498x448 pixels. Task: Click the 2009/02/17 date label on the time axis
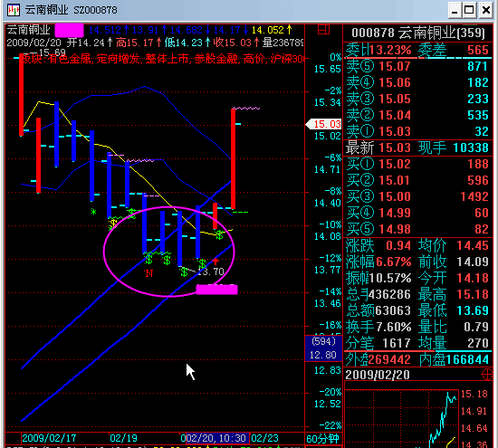coord(49,438)
